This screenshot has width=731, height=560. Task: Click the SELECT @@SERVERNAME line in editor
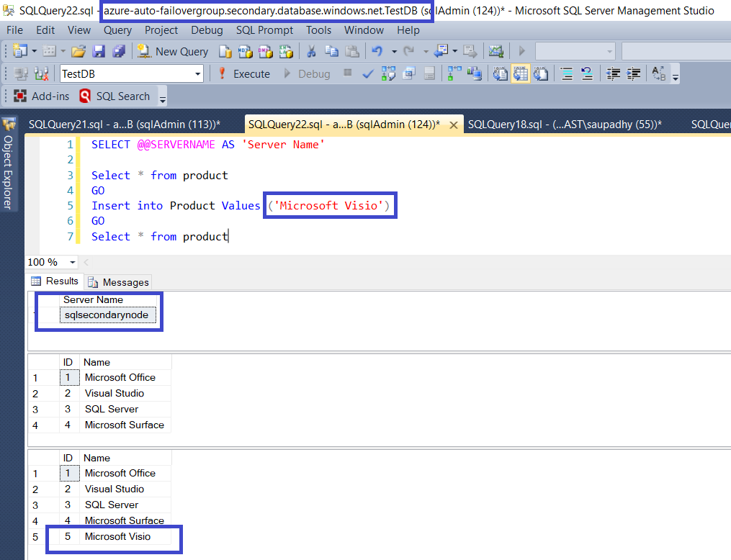pos(208,145)
